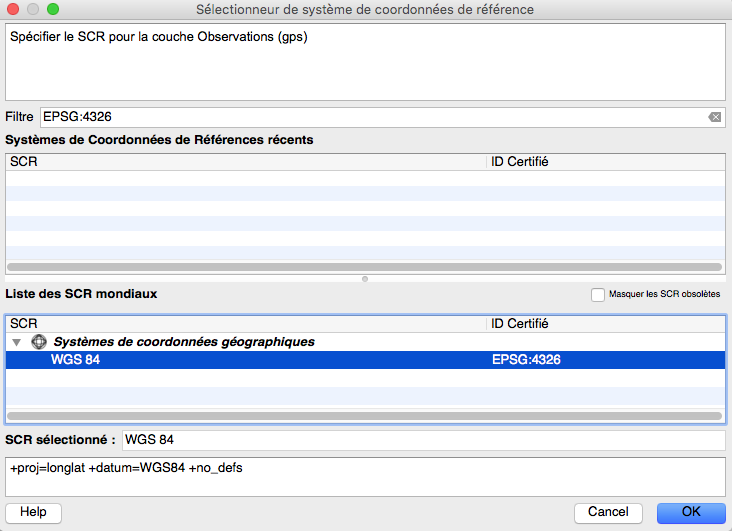This screenshot has height=531, width=732.
Task: Click the SCR sélectionné text field
Action: [422, 441]
